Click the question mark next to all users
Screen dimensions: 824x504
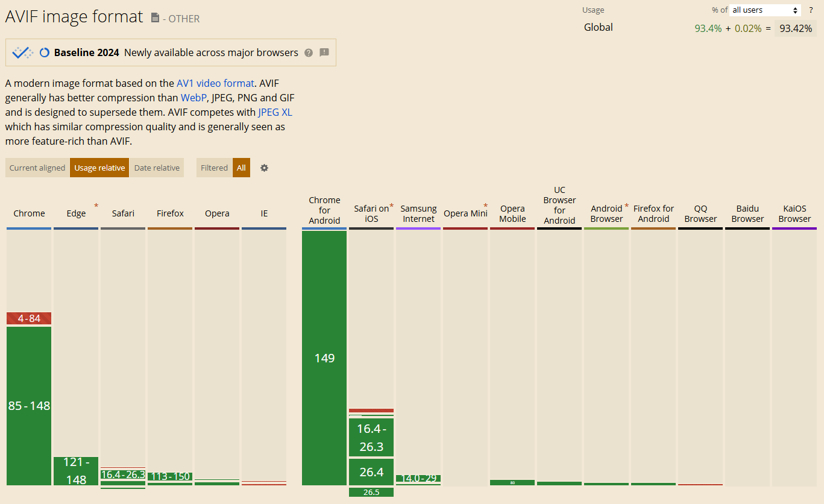click(811, 10)
